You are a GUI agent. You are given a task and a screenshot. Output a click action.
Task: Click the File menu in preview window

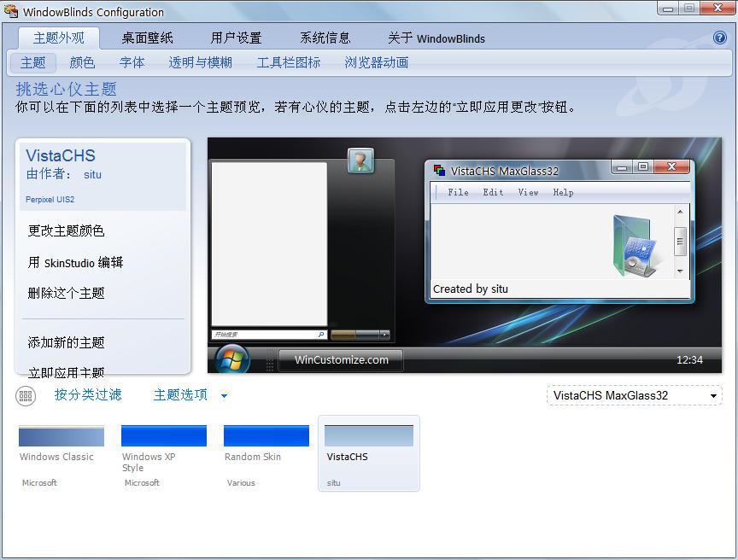coord(458,192)
